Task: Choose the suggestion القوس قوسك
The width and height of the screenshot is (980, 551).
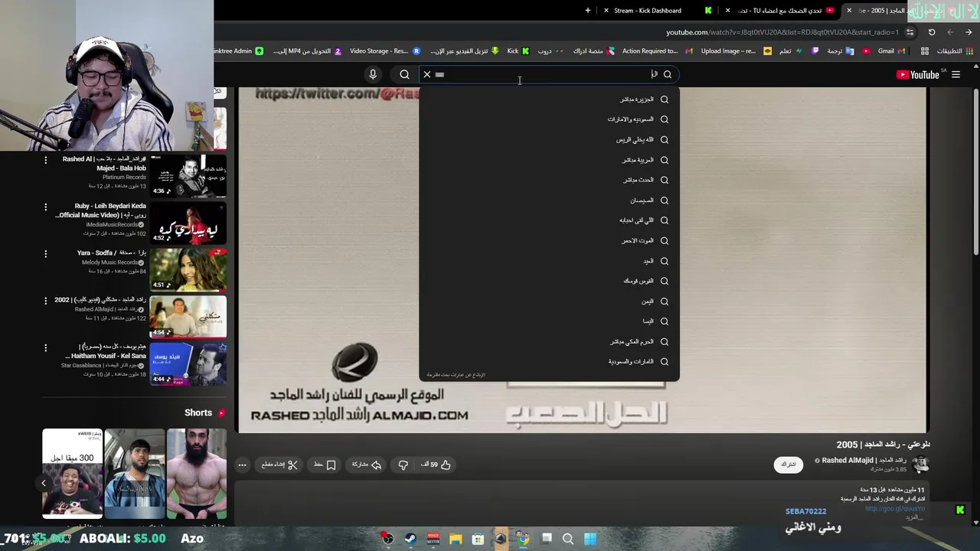Action: tap(549, 281)
